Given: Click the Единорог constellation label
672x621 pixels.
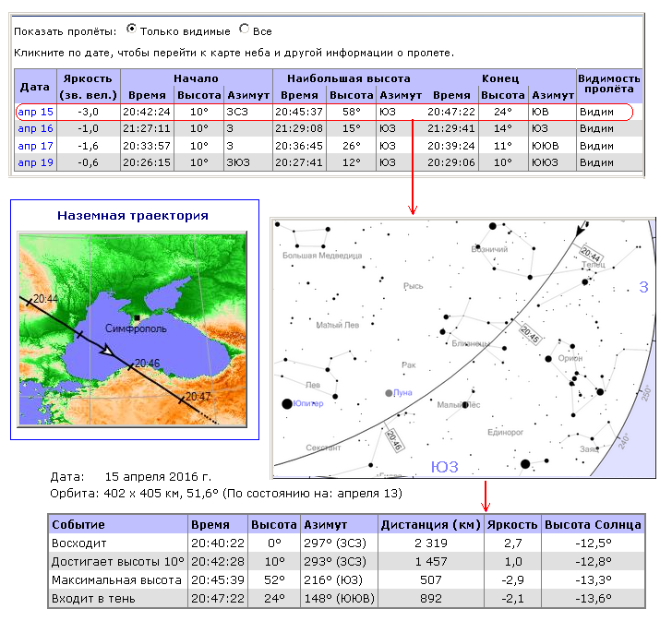Looking at the screenshot, I should (506, 433).
